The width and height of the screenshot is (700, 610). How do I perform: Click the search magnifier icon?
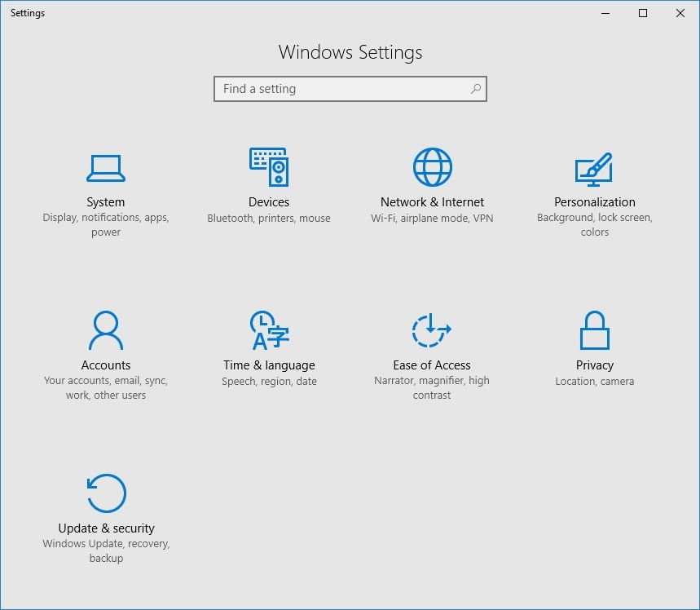click(475, 88)
